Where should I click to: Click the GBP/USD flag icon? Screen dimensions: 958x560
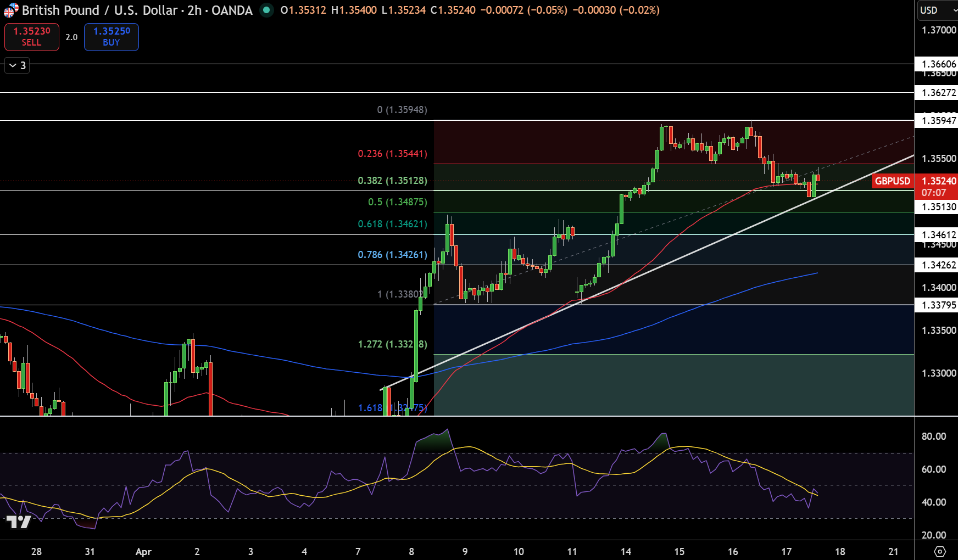[11, 10]
